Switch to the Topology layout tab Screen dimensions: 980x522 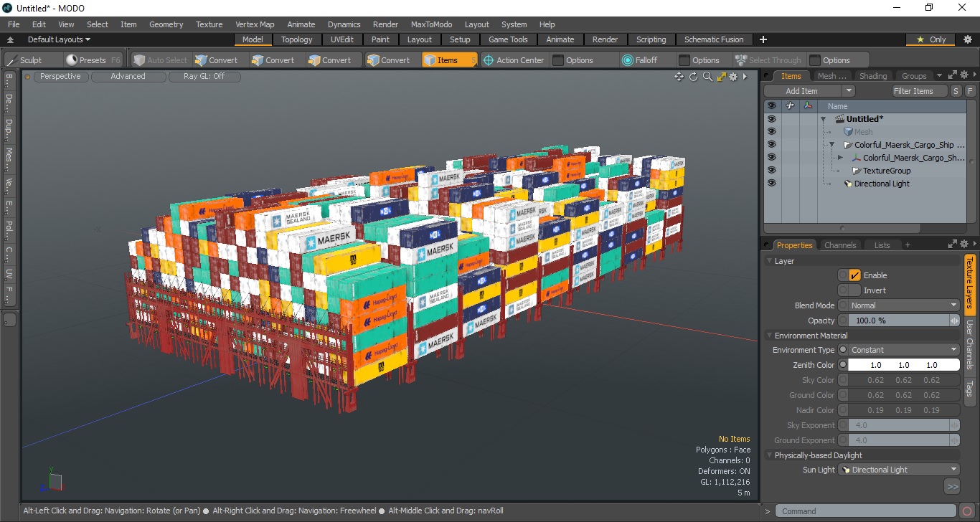pyautogui.click(x=296, y=39)
